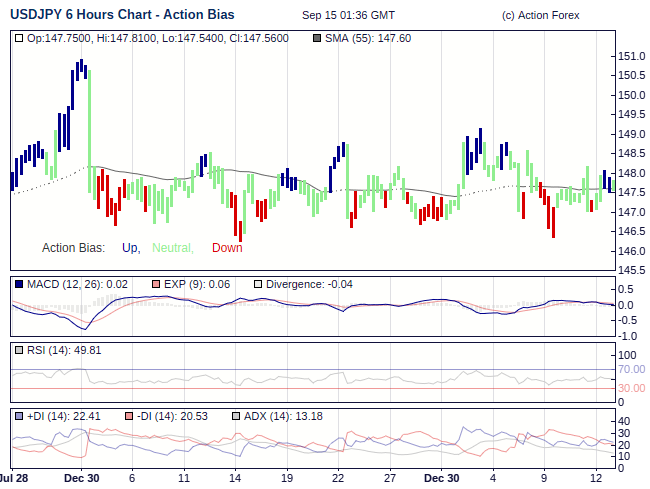Click the -DI (14) legend square

point(129,416)
